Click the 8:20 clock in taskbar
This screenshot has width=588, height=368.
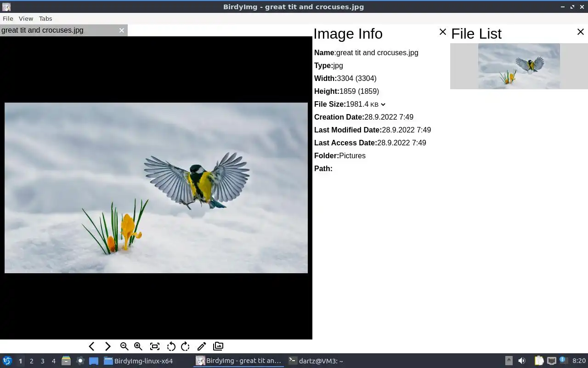(579, 361)
